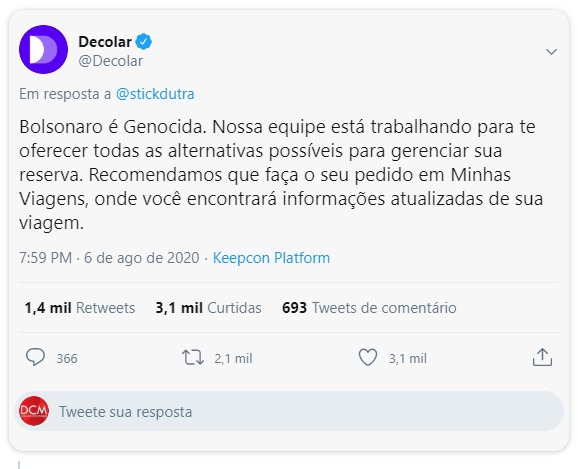This screenshot has height=469, width=578.
Task: Click the reply speech bubble icon
Action: coord(35,357)
